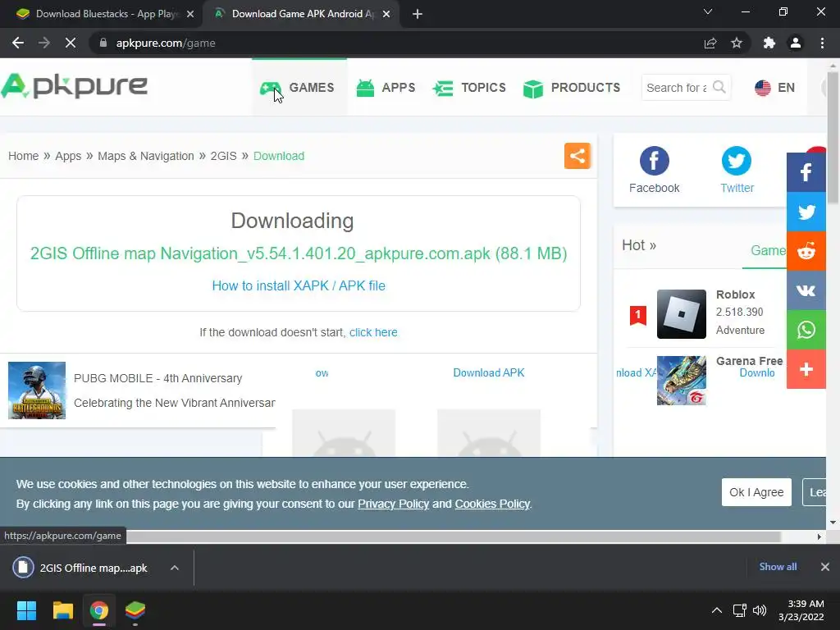Open the EN language selector
Viewport: 840px width, 630px height.
(774, 87)
